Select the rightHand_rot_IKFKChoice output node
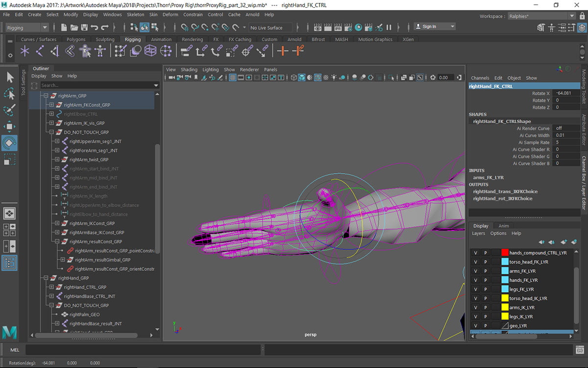Image resolution: width=588 pixels, height=368 pixels. point(502,199)
